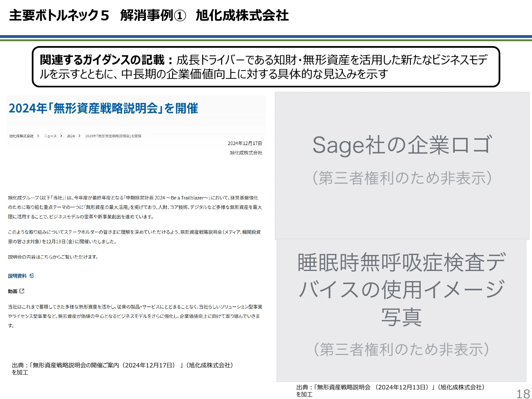Go to 旭化成株式会社 in the breadcrumb

coord(21,136)
